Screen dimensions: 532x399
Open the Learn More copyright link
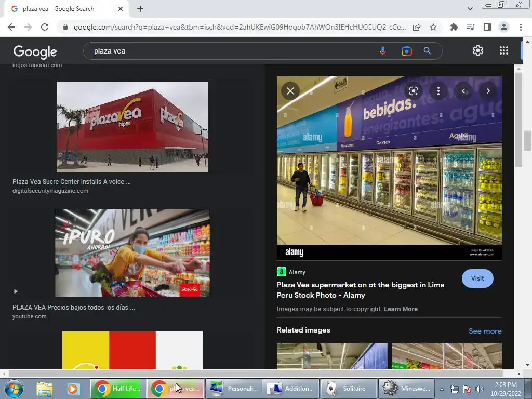[x=401, y=309]
